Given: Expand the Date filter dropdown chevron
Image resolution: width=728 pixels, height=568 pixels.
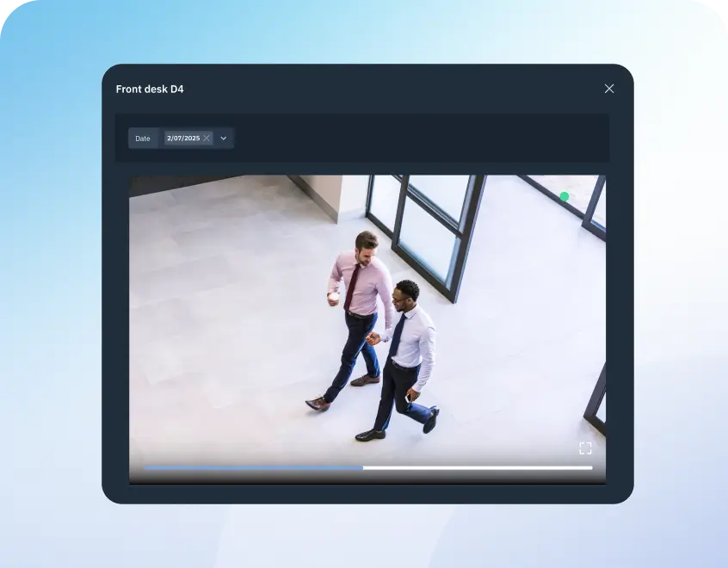Looking at the screenshot, I should pos(224,139).
